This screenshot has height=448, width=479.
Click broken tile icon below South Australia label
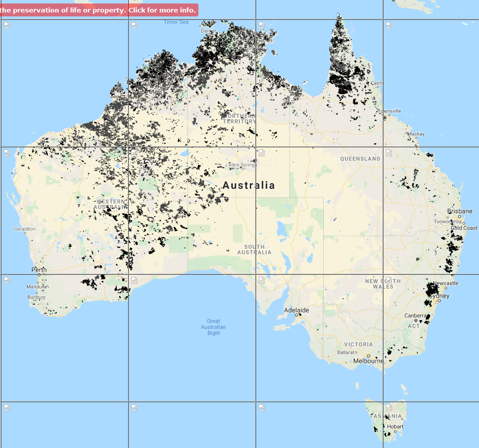click(x=262, y=280)
